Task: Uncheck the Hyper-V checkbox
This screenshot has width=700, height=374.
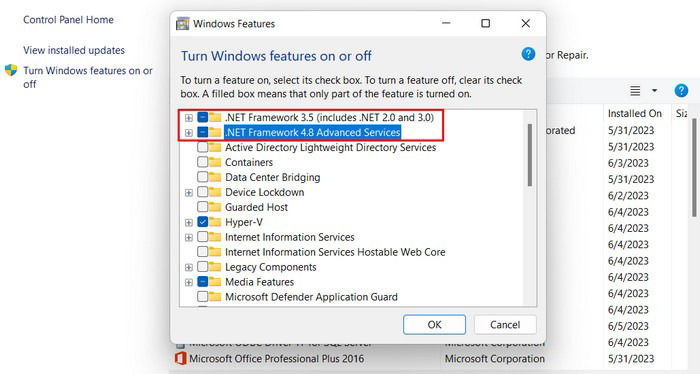Action: pyautogui.click(x=203, y=222)
